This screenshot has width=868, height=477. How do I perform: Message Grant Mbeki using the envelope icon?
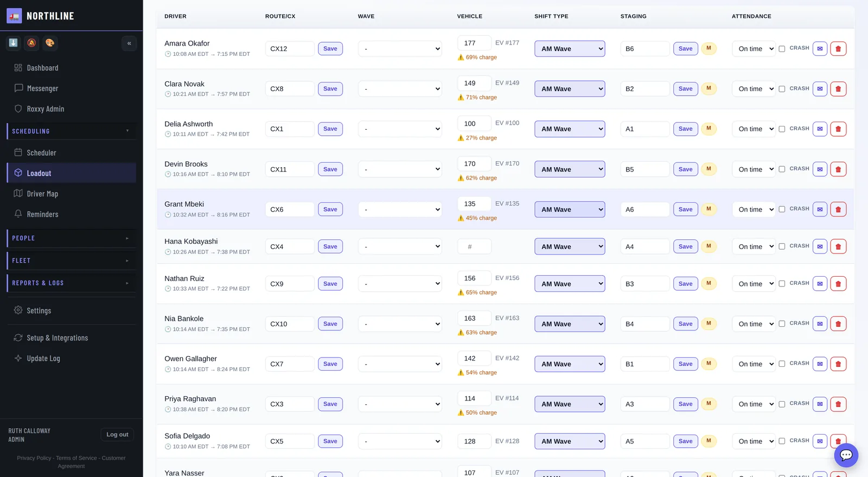820,209
